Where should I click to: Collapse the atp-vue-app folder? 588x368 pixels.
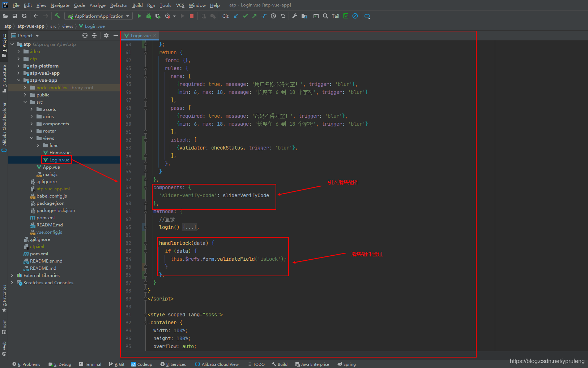18,80
